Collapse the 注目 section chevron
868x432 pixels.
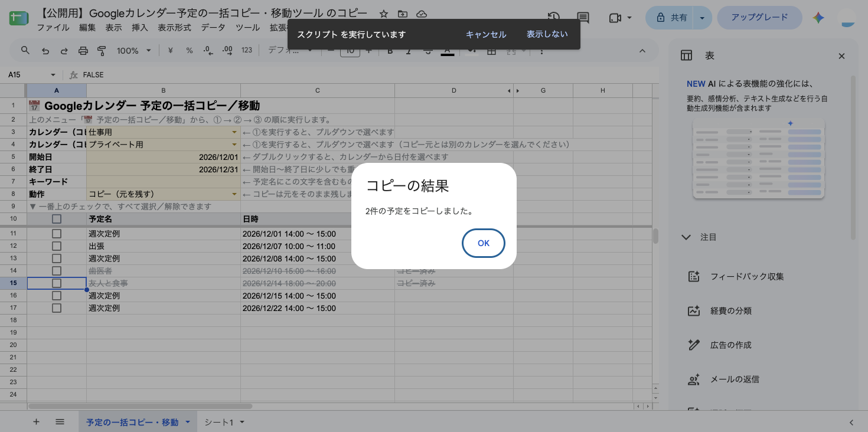click(686, 237)
